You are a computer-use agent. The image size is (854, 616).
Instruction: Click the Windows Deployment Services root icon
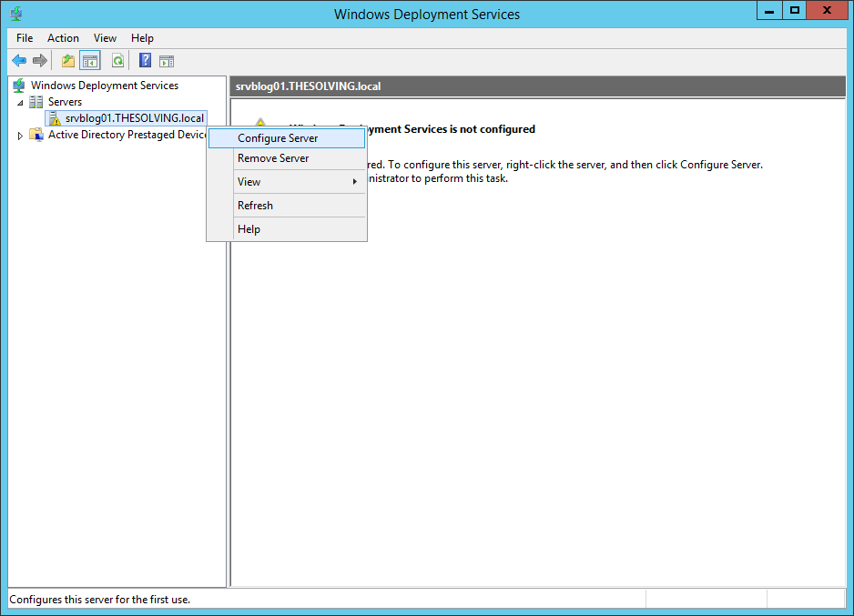pyautogui.click(x=18, y=85)
